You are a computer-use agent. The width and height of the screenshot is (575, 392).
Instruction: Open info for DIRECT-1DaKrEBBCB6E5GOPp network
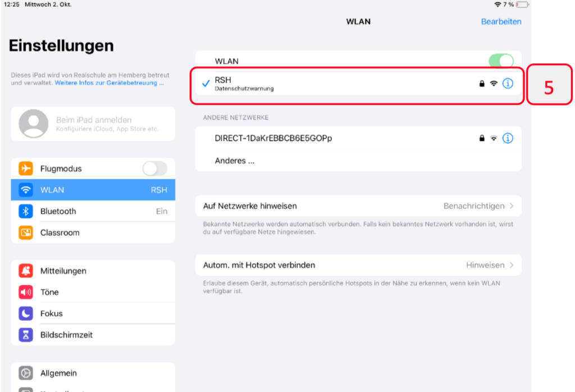pos(508,138)
